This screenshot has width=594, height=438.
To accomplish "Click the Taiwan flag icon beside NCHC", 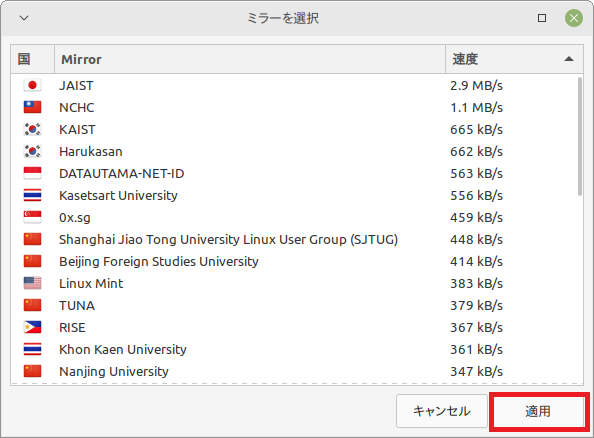I will 32,107.
